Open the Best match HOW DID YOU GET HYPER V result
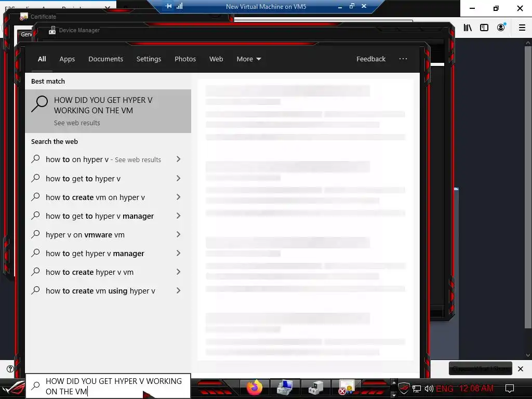 coord(108,111)
